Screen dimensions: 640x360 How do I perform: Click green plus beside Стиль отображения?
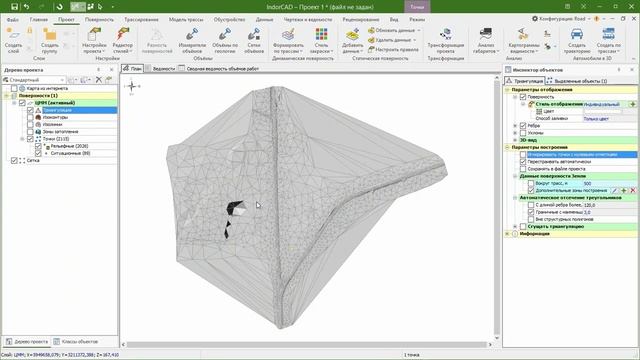pyautogui.click(x=633, y=104)
